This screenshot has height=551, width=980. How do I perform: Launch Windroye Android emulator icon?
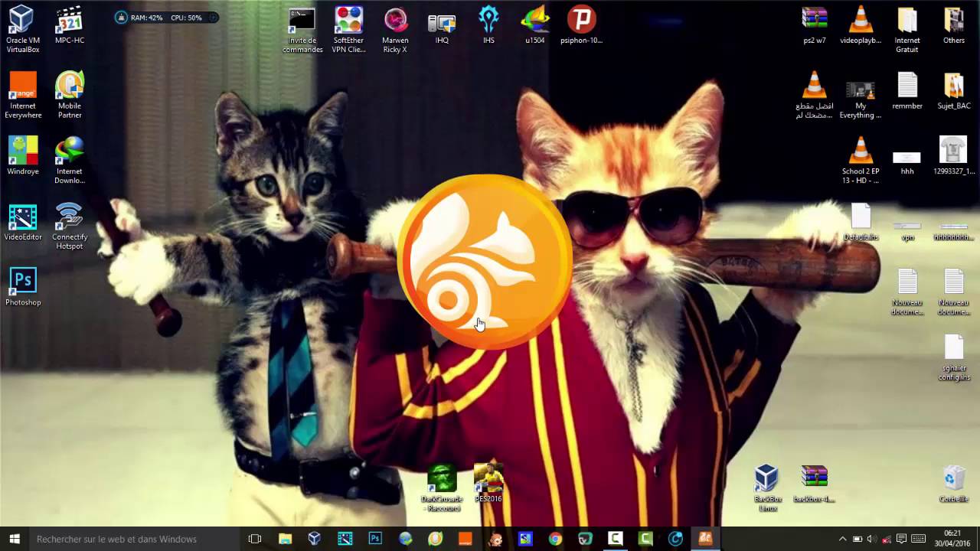[x=23, y=155]
